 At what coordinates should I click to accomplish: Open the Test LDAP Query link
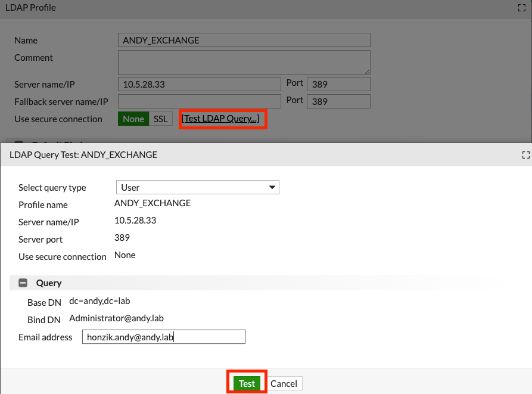coord(220,119)
